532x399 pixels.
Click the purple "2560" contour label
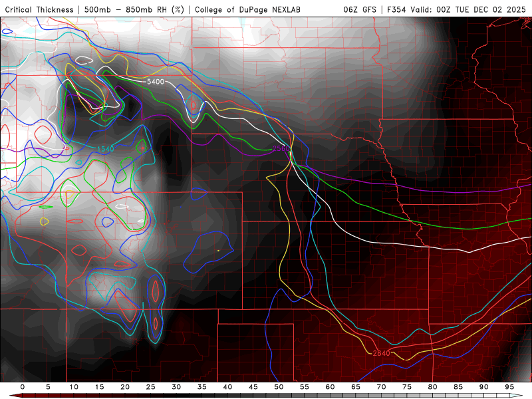coord(281,148)
